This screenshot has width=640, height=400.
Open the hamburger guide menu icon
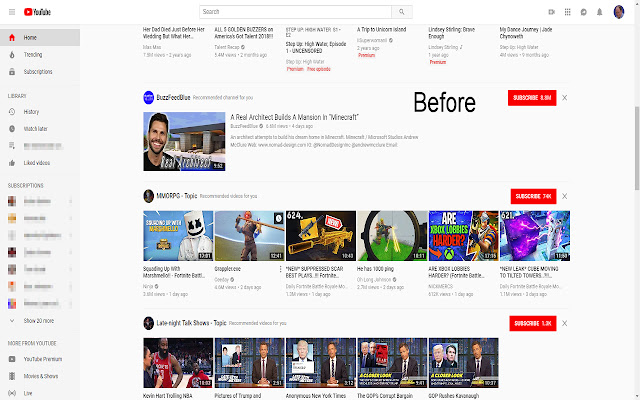(x=10, y=12)
